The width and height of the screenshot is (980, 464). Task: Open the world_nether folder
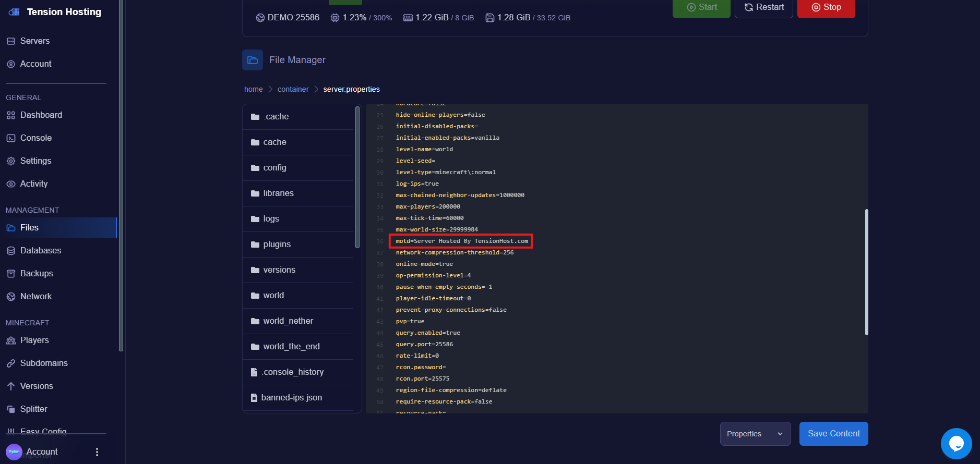click(298, 321)
